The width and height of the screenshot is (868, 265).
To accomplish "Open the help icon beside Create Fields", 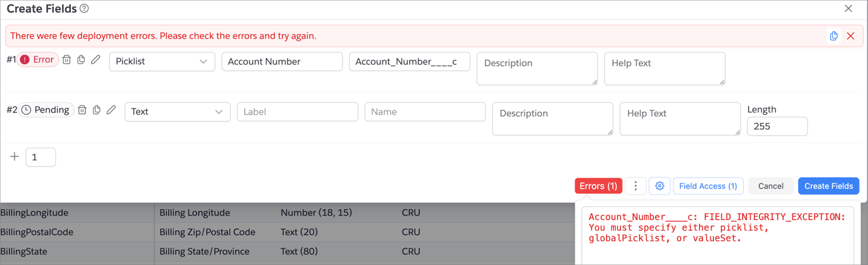I will [x=84, y=9].
